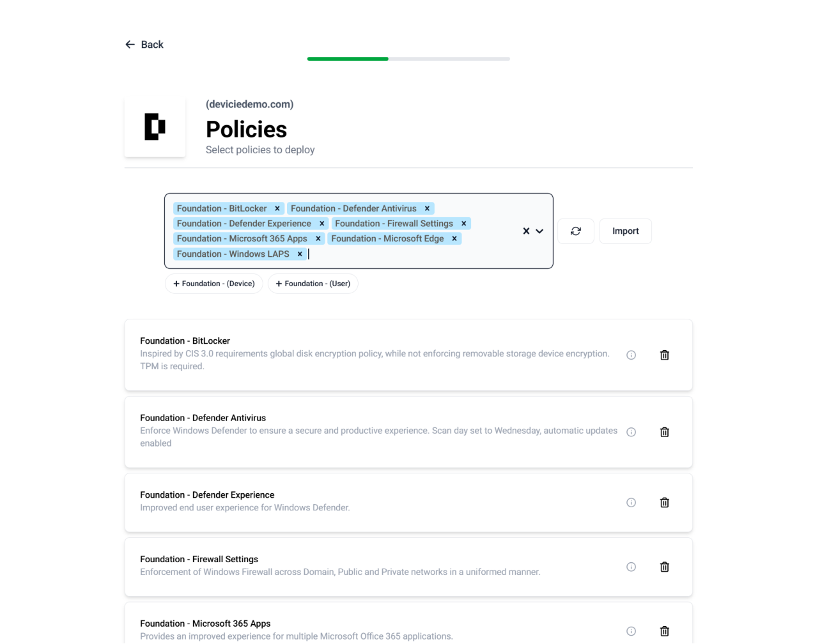Click the Import button
Image resolution: width=836 pixels, height=644 pixels.
[x=625, y=231]
